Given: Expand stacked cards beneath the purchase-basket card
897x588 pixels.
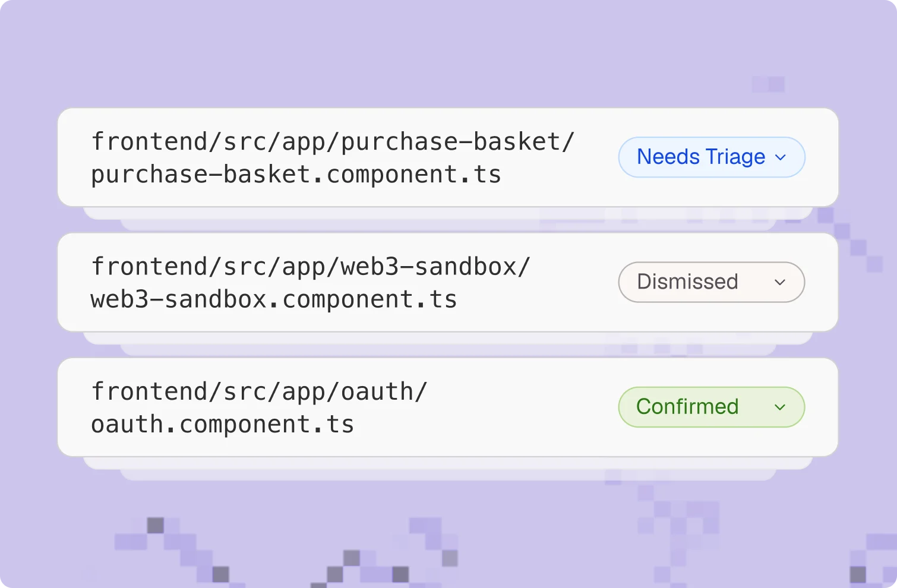Looking at the screenshot, I should click(x=448, y=219).
